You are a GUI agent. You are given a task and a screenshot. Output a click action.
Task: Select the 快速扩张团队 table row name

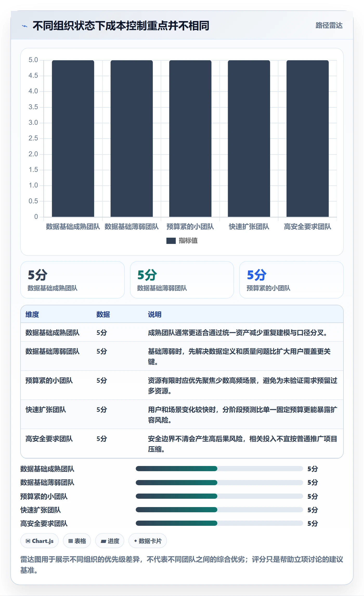tap(46, 410)
